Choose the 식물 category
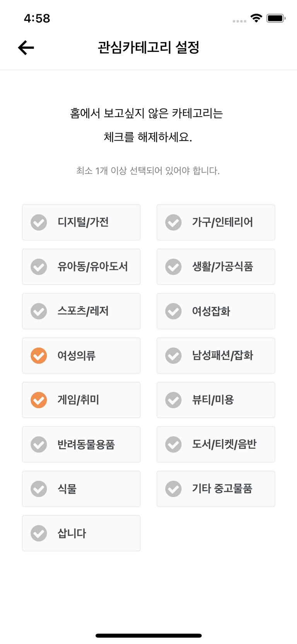Screen dimensions: 297x644 (x=81, y=489)
